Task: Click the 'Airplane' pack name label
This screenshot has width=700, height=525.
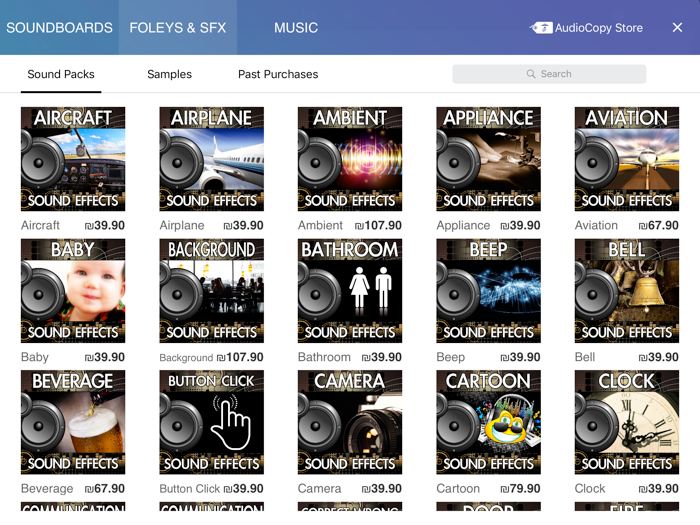Action: point(182,225)
